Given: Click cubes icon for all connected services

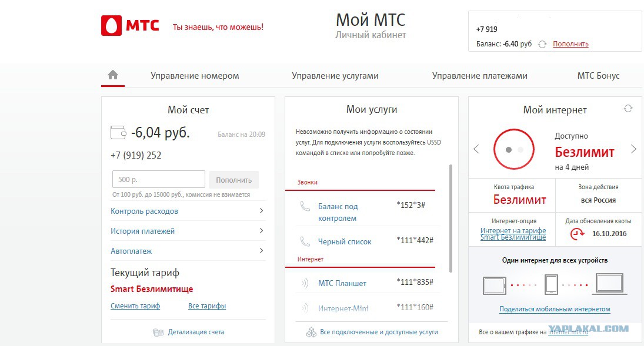Looking at the screenshot, I should [311, 332].
